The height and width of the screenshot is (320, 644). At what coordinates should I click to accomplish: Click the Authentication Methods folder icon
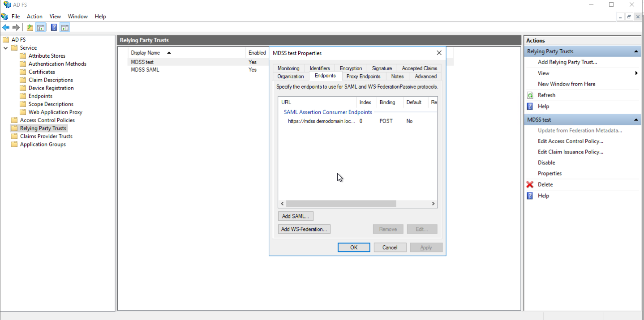pos(23,64)
